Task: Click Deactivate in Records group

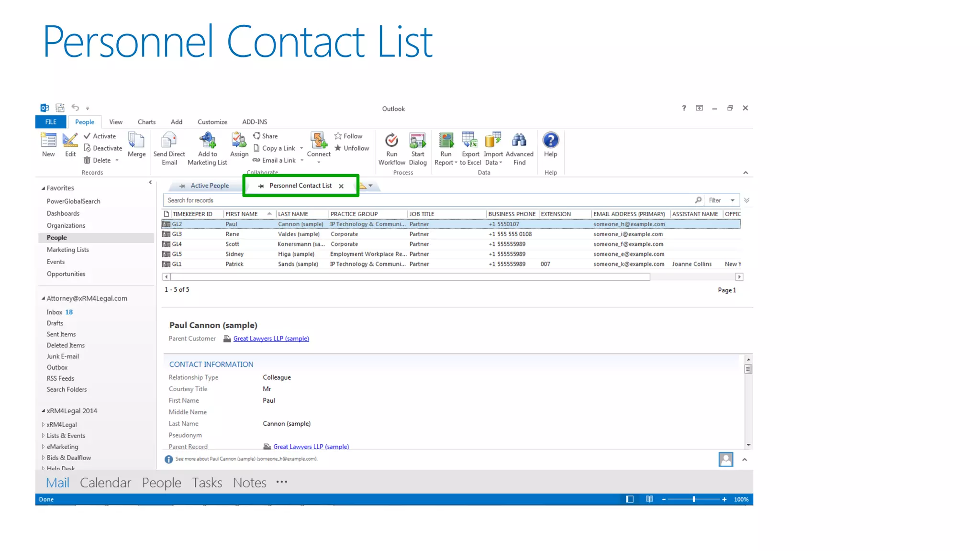Action: coord(103,148)
